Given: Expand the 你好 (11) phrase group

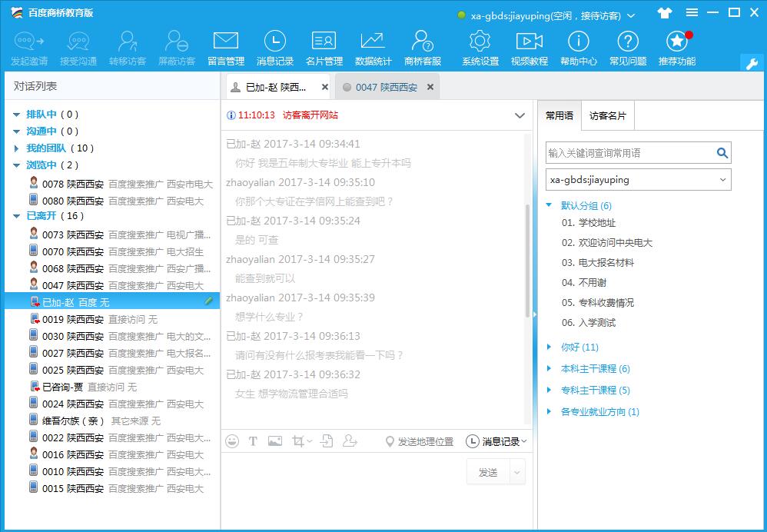Looking at the screenshot, I should (549, 347).
